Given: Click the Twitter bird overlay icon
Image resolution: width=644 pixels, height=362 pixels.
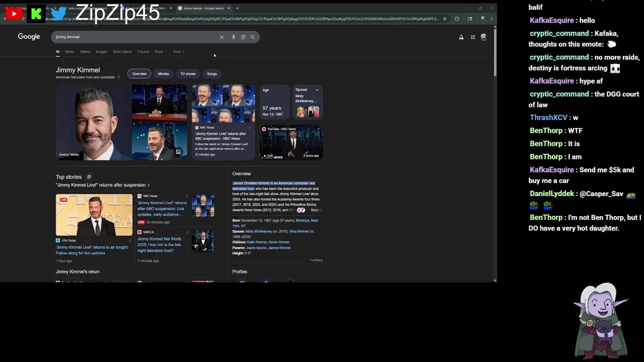Looking at the screenshot, I should tap(59, 14).
